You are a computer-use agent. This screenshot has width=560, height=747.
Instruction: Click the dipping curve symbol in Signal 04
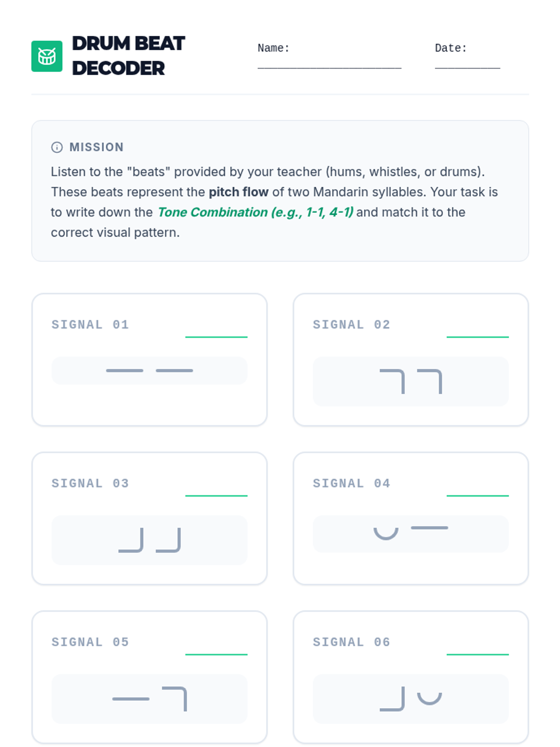tap(386, 533)
